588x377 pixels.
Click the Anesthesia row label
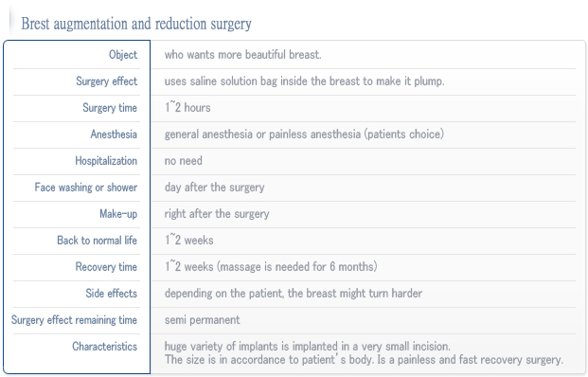click(x=114, y=135)
